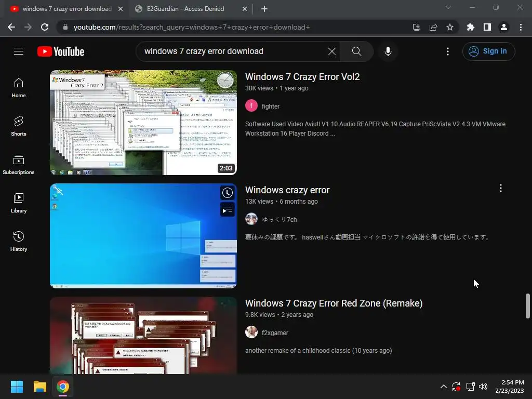Open File Explorer from the taskbar
Screen dimensions: 532x399
pyautogui.click(x=39, y=387)
